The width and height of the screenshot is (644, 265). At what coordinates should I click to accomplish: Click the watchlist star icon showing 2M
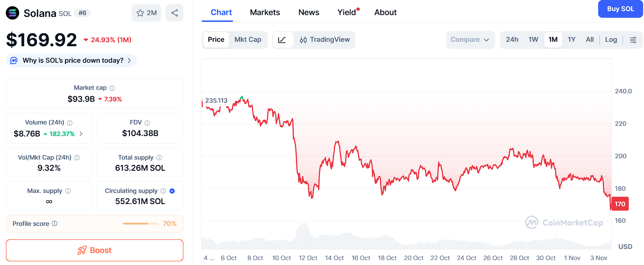click(146, 12)
